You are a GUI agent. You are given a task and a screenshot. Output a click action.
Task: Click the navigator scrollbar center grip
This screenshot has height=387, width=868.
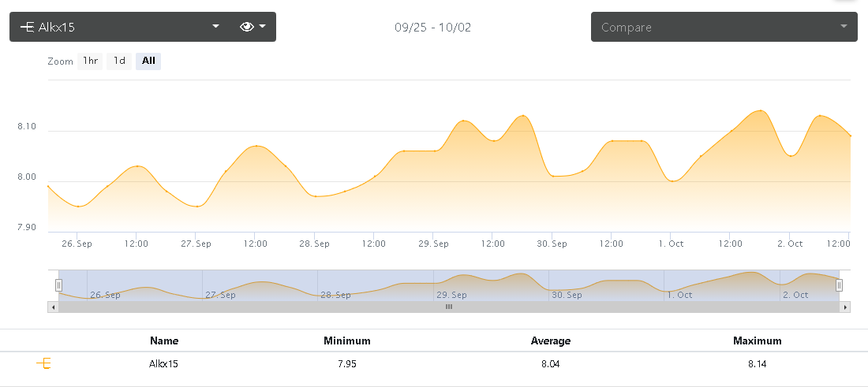(x=449, y=307)
